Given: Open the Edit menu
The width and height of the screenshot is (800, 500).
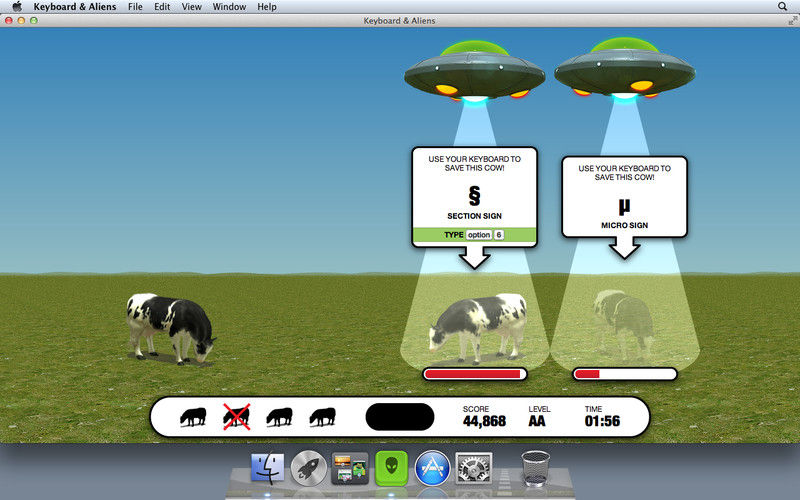Looking at the screenshot, I should tap(162, 7).
